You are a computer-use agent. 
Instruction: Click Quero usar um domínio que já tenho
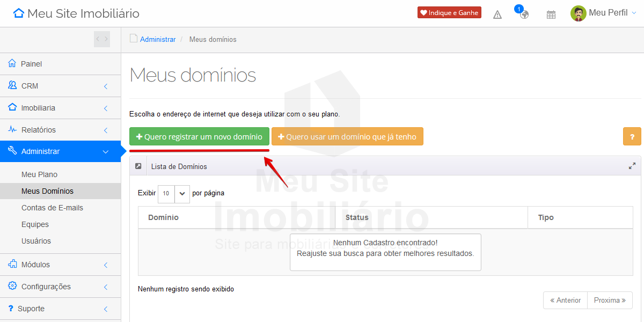tap(347, 136)
